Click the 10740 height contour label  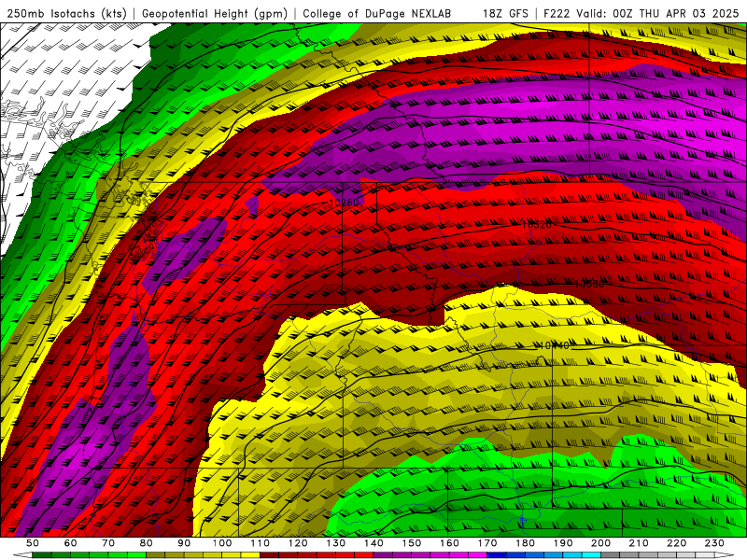coord(554,345)
